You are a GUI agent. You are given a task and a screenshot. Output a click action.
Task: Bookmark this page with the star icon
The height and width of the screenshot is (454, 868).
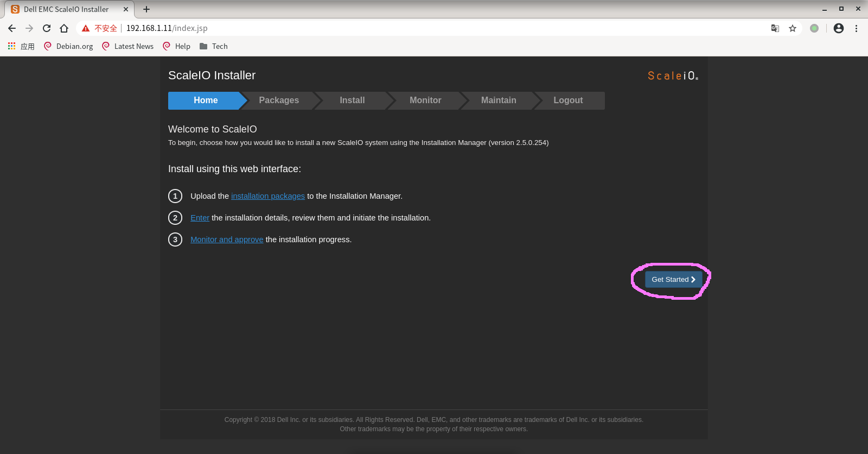[793, 28]
